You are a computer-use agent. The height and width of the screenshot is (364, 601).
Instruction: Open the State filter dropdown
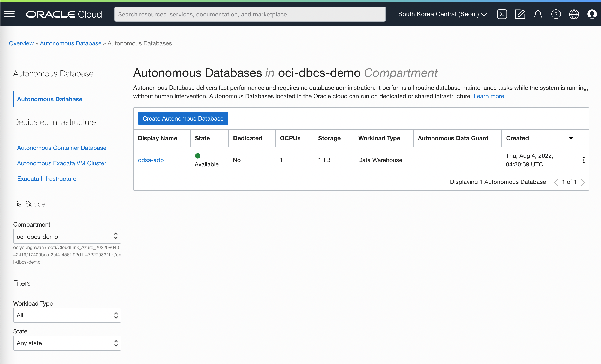pos(67,343)
